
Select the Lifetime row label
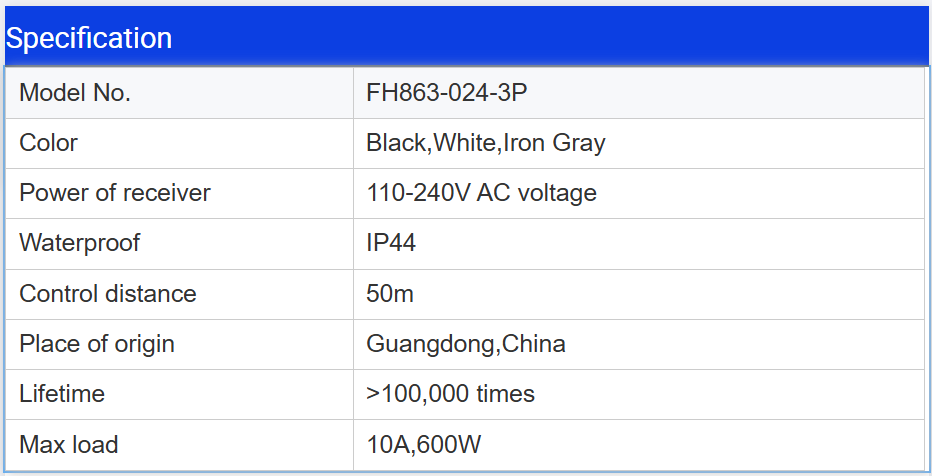click(x=62, y=394)
